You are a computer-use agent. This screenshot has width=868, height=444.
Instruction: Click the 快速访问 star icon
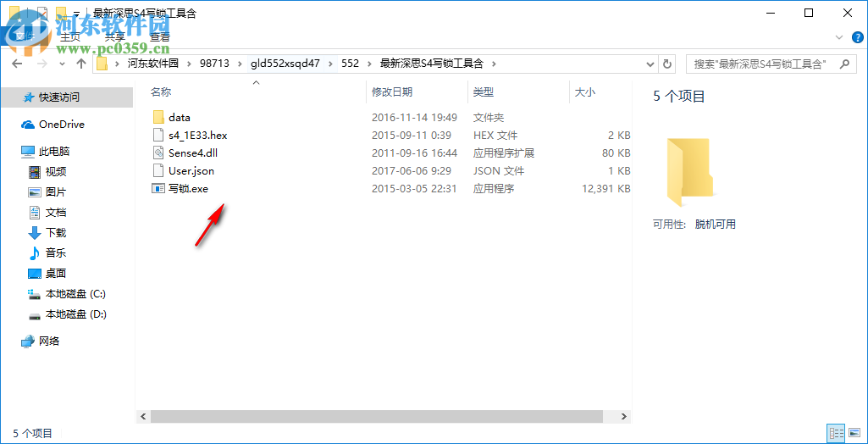29,97
